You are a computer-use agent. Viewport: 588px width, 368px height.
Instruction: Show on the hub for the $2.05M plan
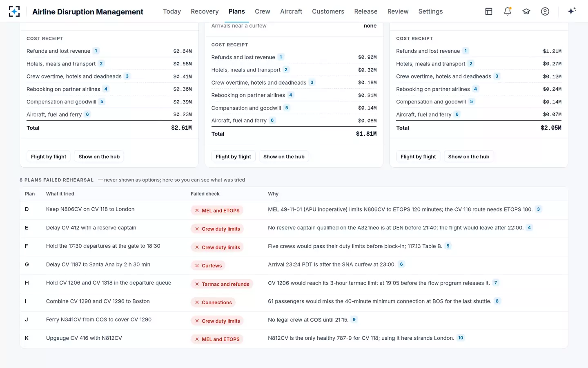click(x=469, y=157)
